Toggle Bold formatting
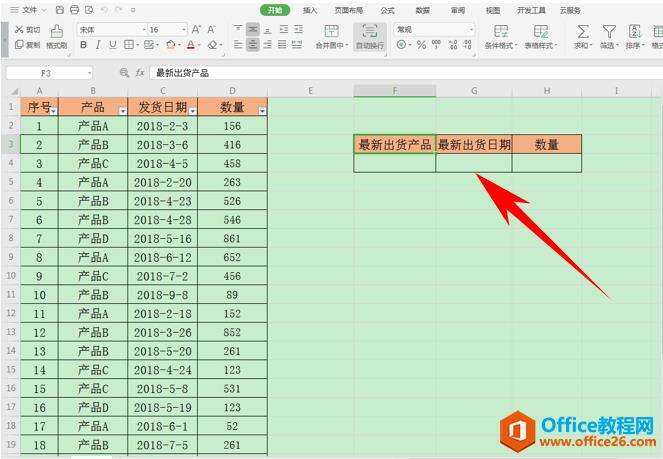Image resolution: width=663 pixels, height=459 pixels. (x=85, y=45)
